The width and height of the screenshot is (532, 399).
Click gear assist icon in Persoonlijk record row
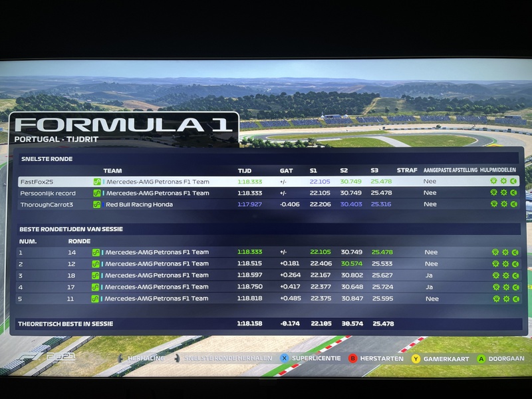504,193
